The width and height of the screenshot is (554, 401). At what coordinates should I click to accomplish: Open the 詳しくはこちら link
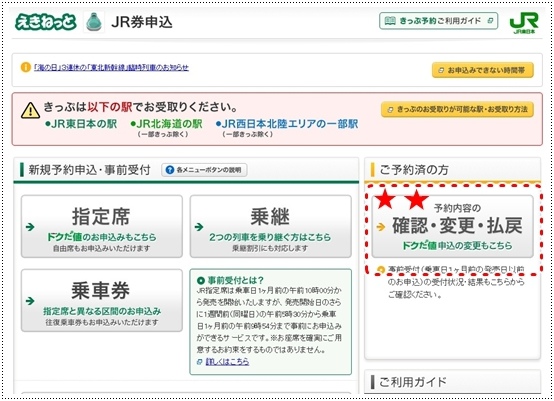tap(227, 361)
